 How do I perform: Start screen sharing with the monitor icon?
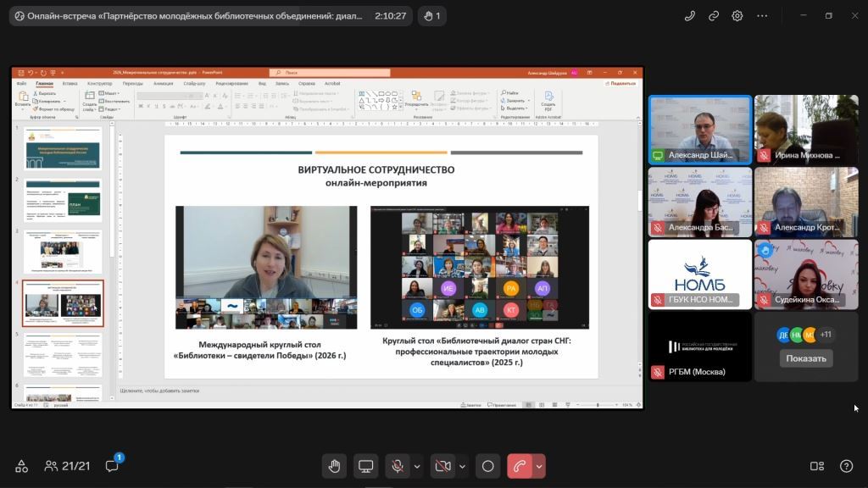tap(366, 467)
